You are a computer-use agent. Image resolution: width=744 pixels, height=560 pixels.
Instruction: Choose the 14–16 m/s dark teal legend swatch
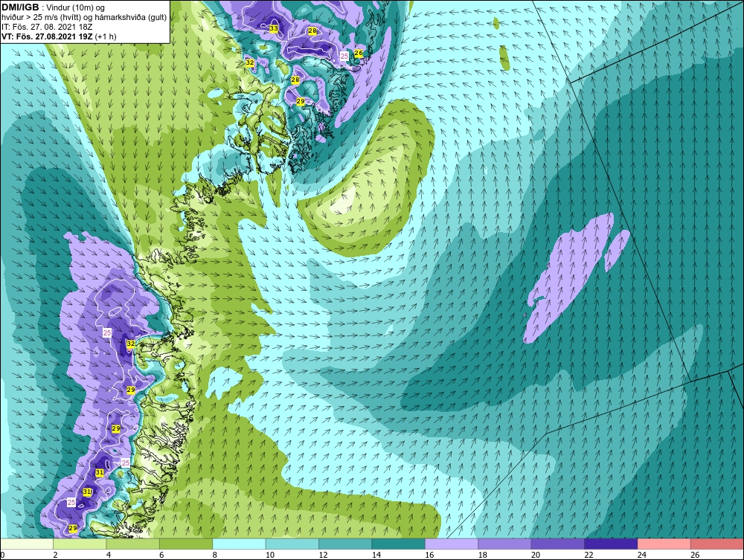pyautogui.click(x=399, y=544)
